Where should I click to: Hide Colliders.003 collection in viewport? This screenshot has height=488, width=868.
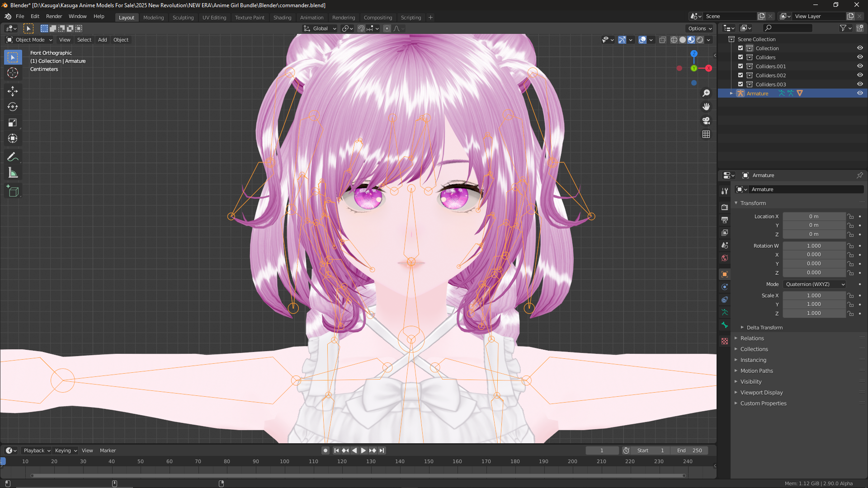860,84
